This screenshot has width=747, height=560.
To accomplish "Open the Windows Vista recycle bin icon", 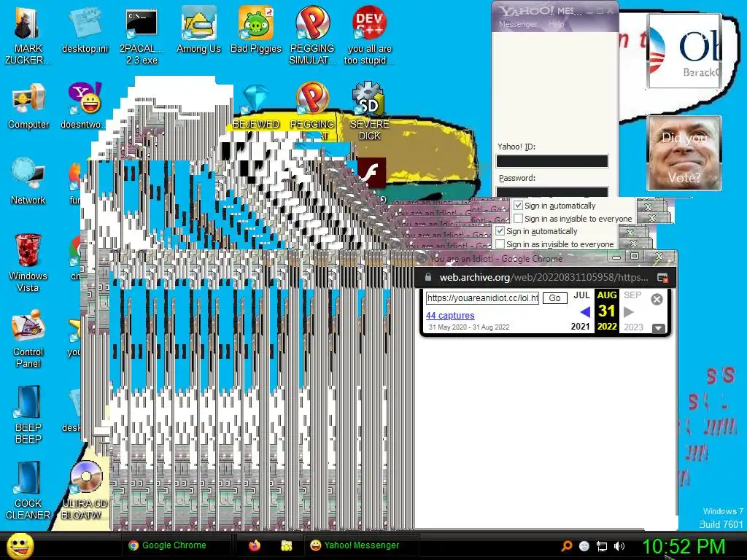I will [x=28, y=262].
